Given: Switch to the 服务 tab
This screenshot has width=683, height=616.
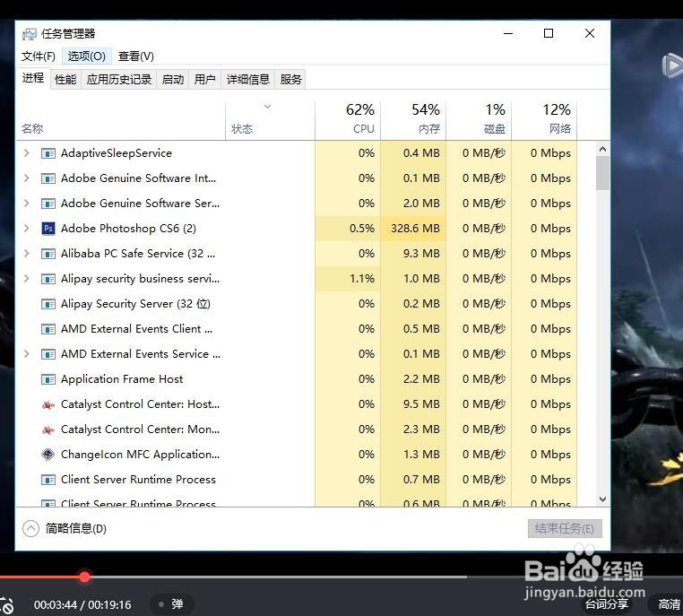Looking at the screenshot, I should pyautogui.click(x=290, y=79).
